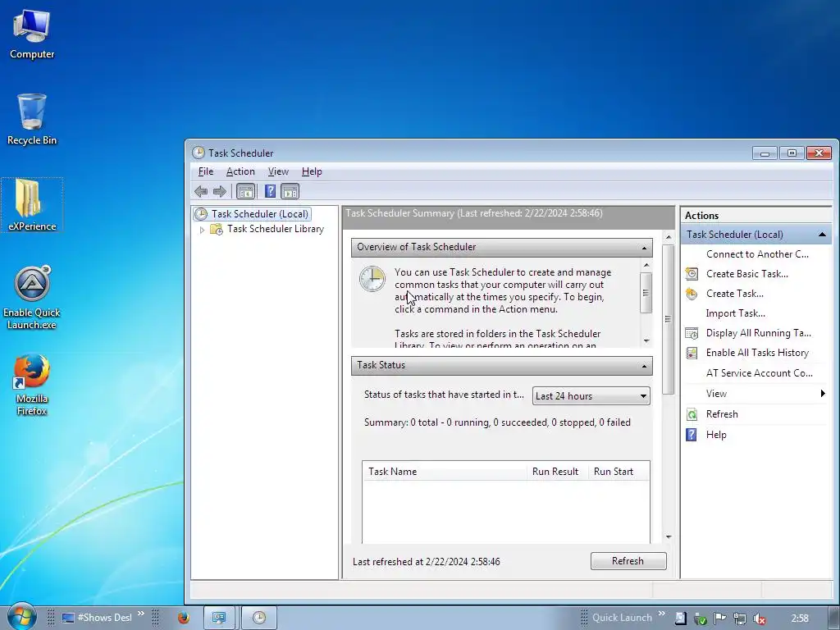Click the Last refreshed at 2/22/2024 text
The image size is (840, 630).
point(427,561)
